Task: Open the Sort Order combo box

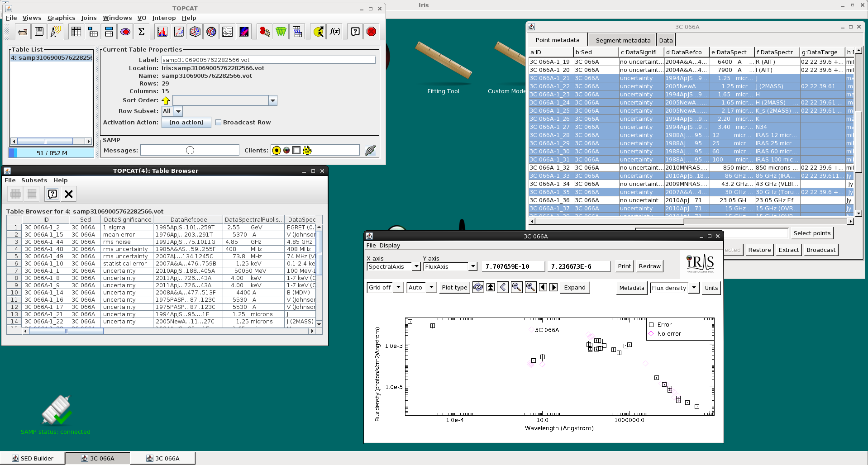Action: click(x=225, y=100)
